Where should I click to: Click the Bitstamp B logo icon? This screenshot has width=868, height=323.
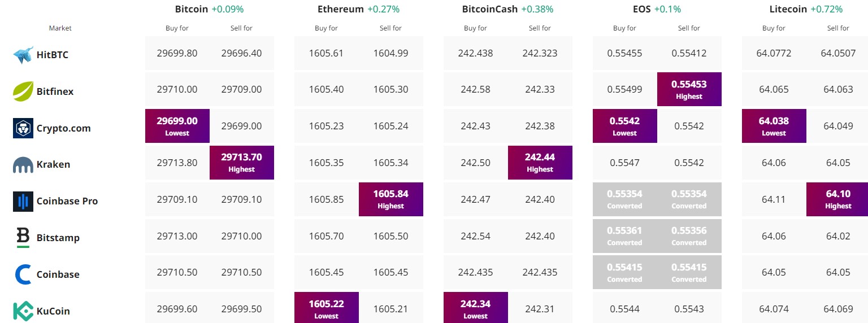tap(23, 238)
